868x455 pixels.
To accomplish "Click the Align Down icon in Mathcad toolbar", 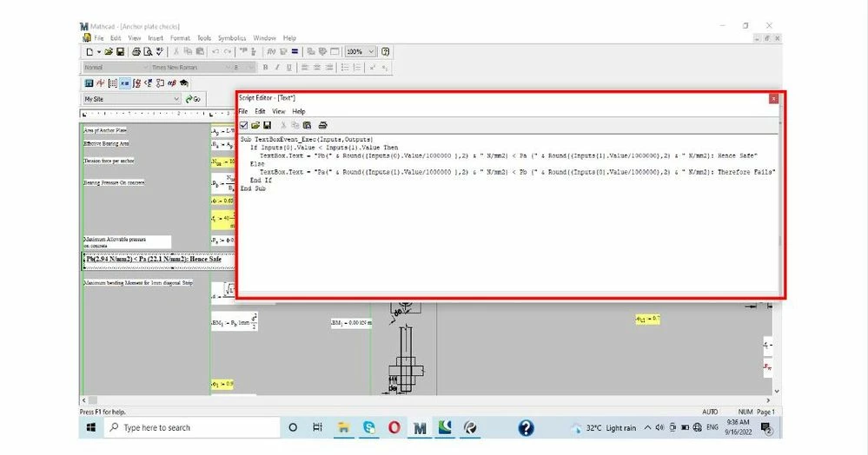I will (254, 51).
